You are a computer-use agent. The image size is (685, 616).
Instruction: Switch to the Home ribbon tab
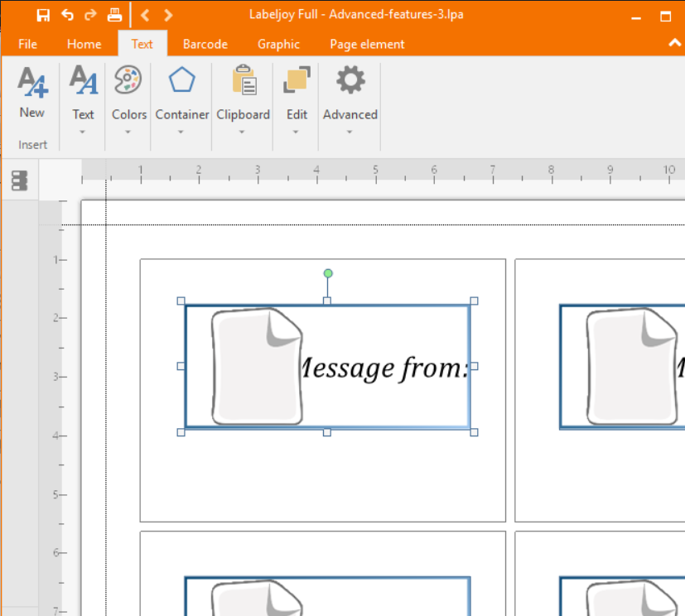coord(84,44)
